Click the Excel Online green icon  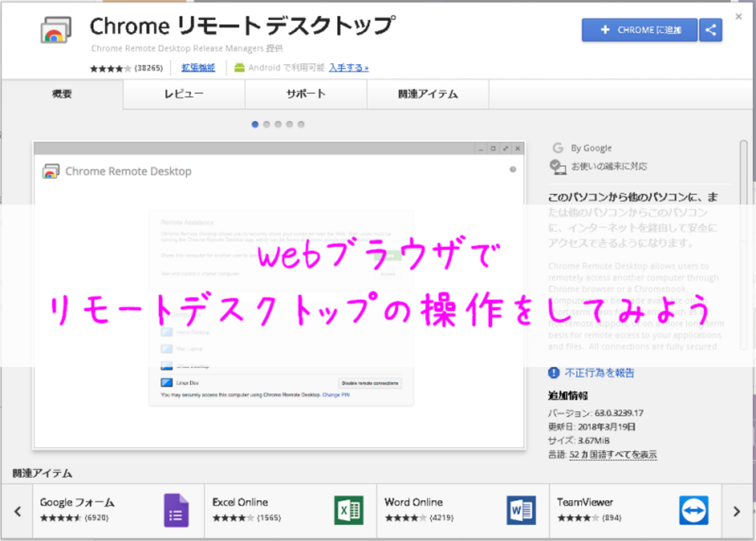(349, 510)
